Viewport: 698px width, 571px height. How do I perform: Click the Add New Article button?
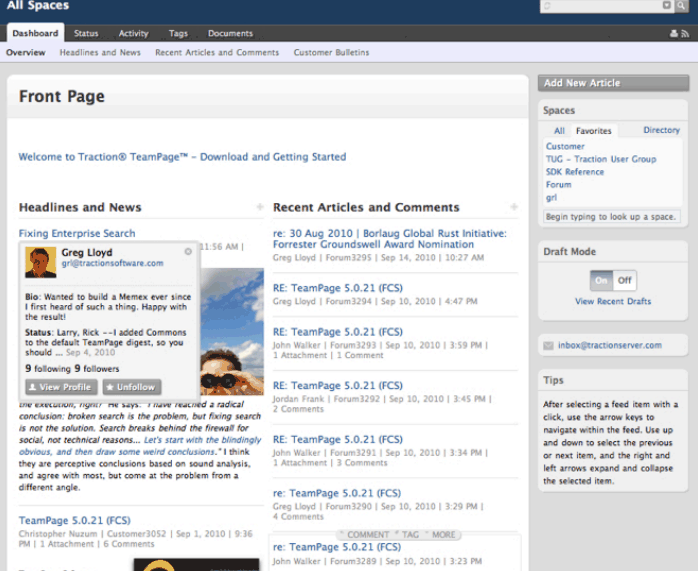(613, 83)
